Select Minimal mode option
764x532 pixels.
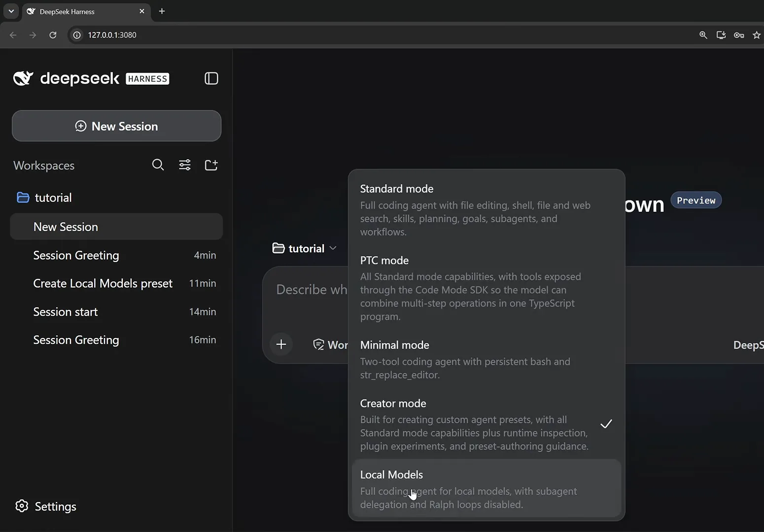(x=486, y=360)
